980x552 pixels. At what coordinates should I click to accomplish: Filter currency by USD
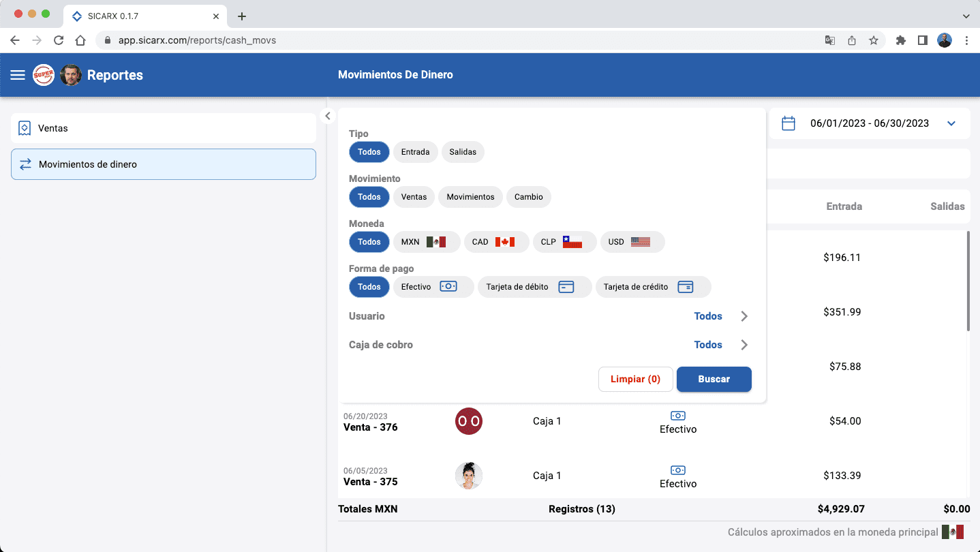pos(632,242)
